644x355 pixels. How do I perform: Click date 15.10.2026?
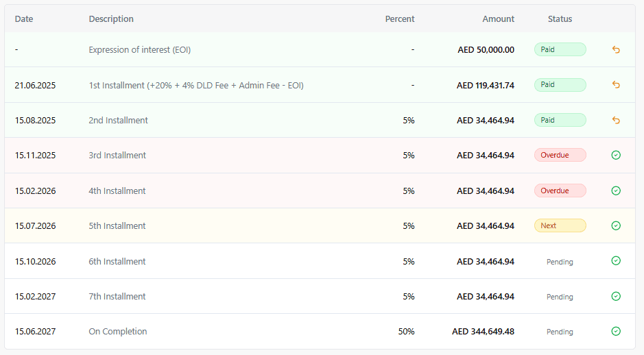pos(36,261)
